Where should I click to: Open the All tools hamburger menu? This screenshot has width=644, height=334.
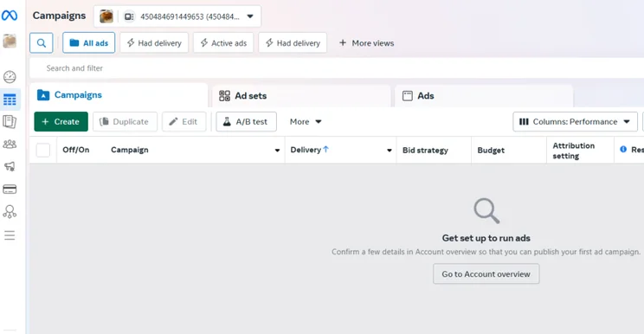[x=10, y=235]
